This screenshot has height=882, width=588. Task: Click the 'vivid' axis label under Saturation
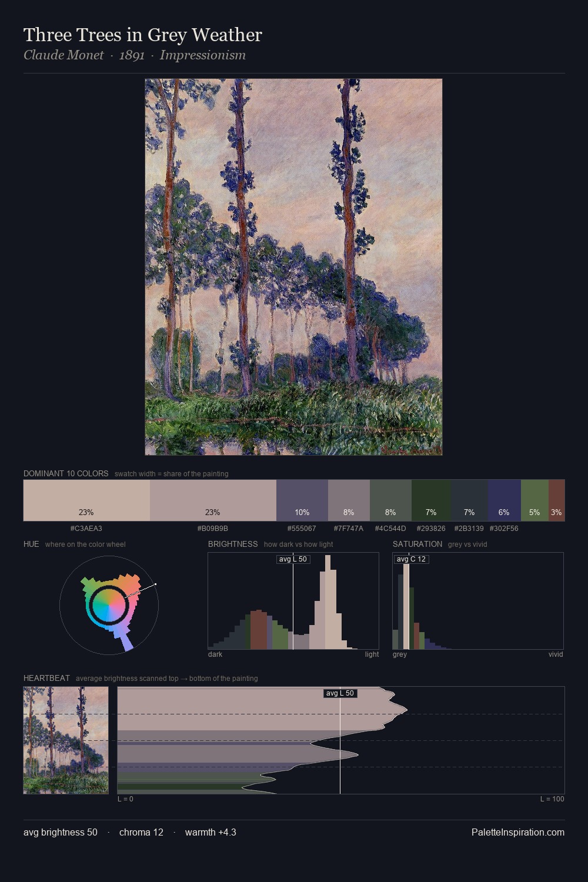[x=556, y=654]
